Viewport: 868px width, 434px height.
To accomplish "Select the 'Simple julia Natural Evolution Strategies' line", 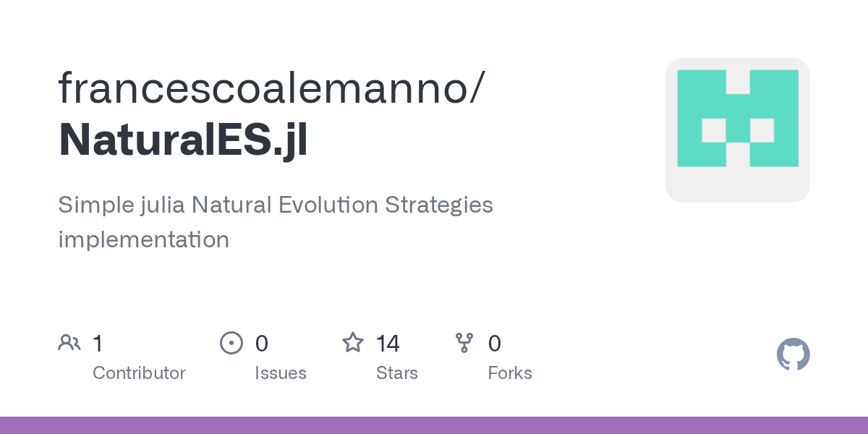I will tap(275, 205).
